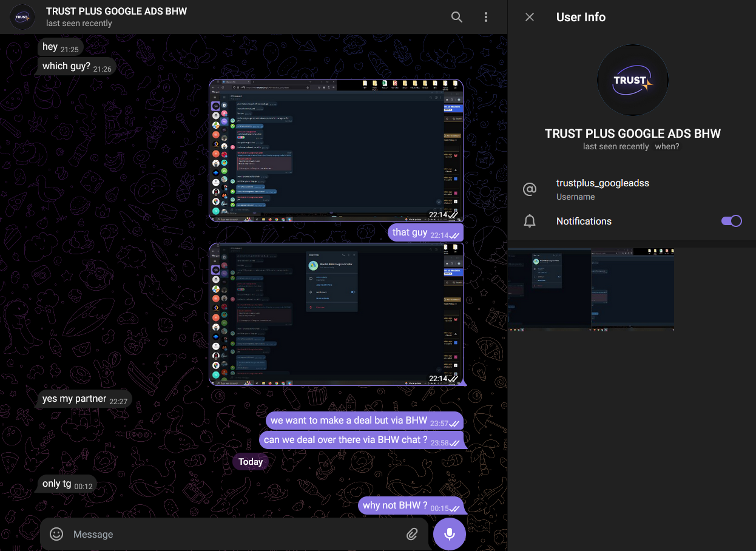Click the 'only tg' message
Image resolution: width=756 pixels, height=551 pixels.
pos(67,484)
